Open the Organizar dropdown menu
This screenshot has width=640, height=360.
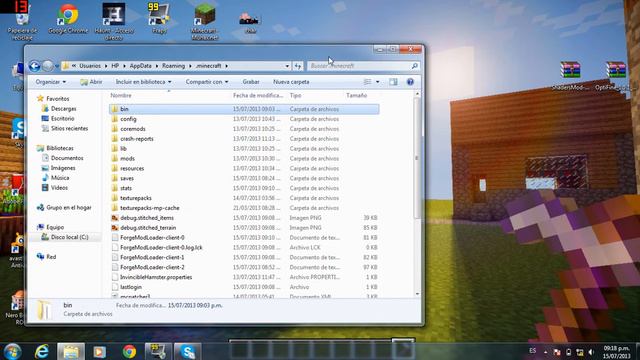pyautogui.click(x=51, y=82)
